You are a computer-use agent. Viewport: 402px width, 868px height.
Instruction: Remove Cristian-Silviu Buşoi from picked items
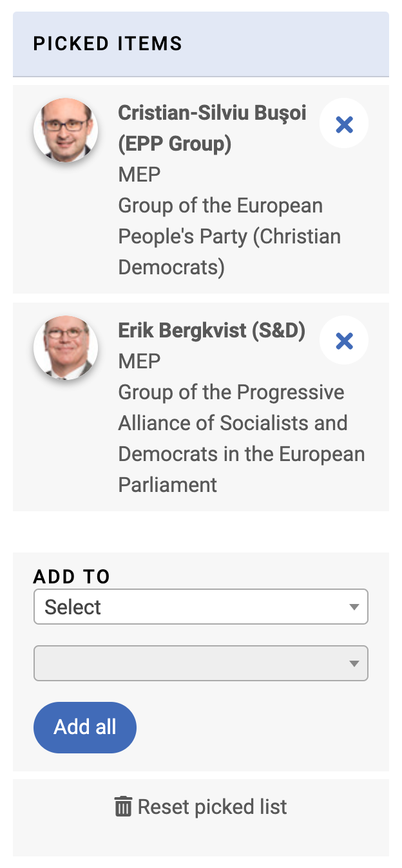coord(344,124)
